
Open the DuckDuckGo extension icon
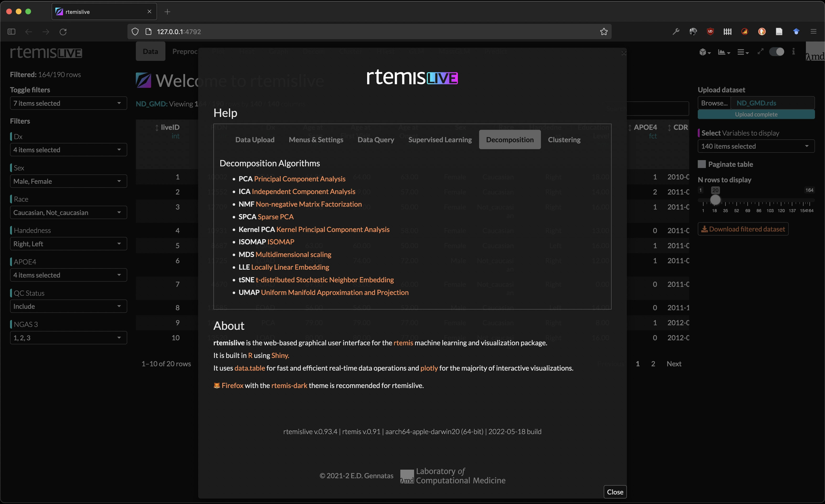coord(762,31)
